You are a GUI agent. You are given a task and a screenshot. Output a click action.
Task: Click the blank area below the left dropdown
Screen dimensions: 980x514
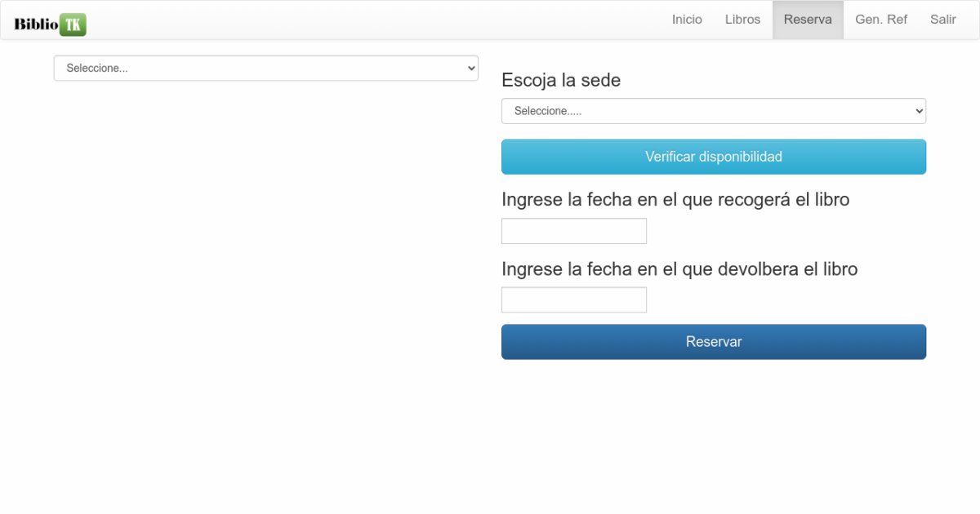(x=265, y=245)
